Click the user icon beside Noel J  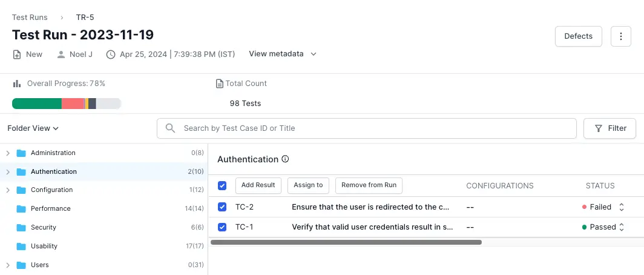(61, 55)
